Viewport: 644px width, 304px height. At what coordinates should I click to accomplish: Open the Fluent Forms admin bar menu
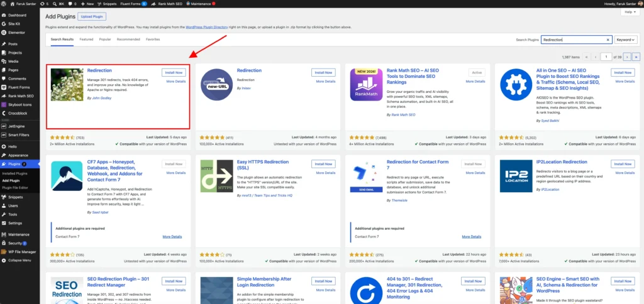tap(134, 3)
